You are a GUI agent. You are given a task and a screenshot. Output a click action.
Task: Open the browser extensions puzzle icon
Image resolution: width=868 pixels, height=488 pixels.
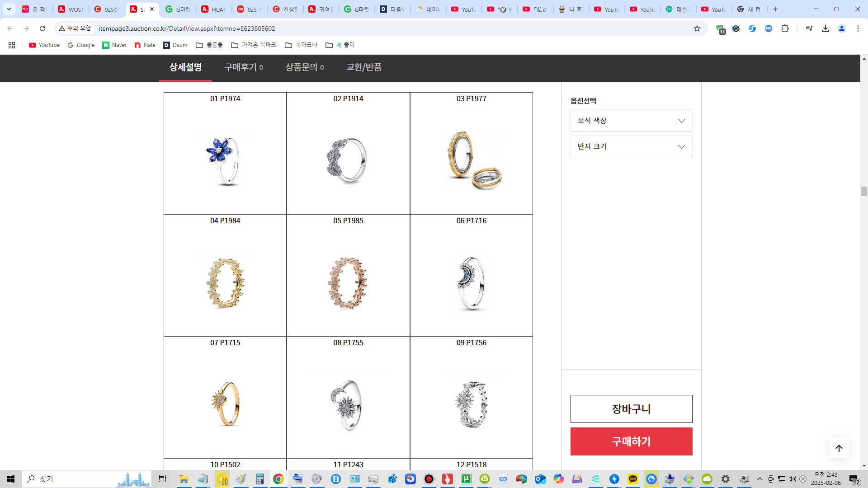point(785,28)
